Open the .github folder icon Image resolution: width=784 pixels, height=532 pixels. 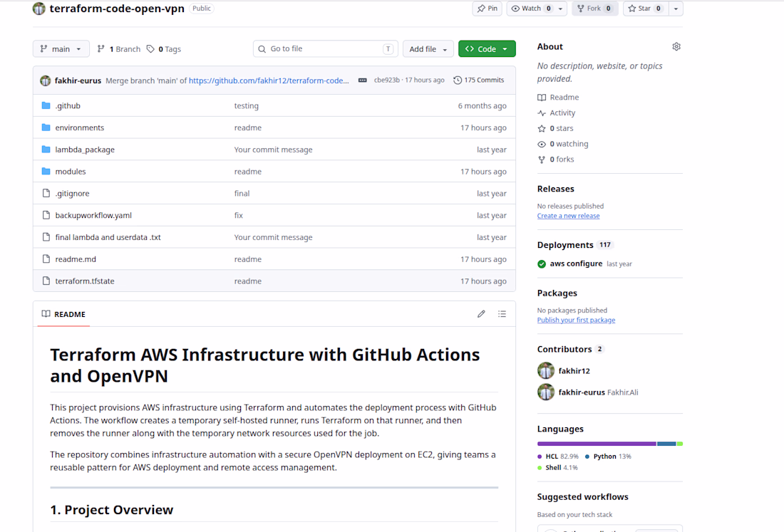[46, 105]
